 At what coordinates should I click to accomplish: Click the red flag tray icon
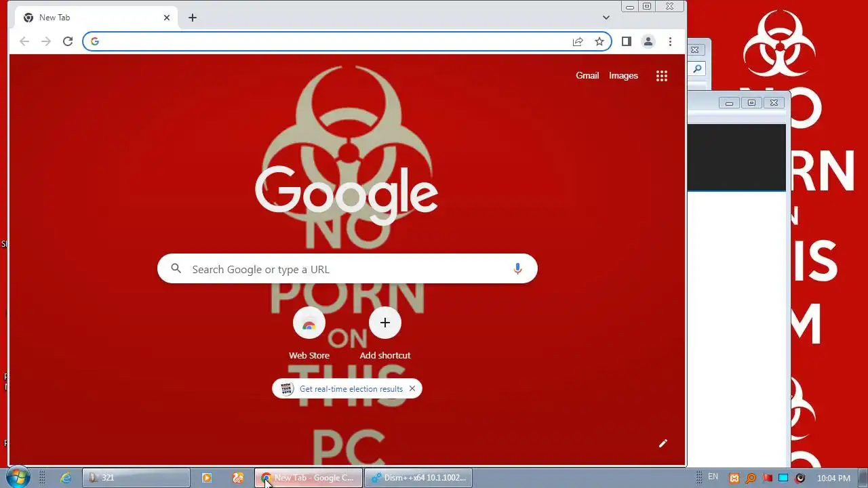(767, 479)
